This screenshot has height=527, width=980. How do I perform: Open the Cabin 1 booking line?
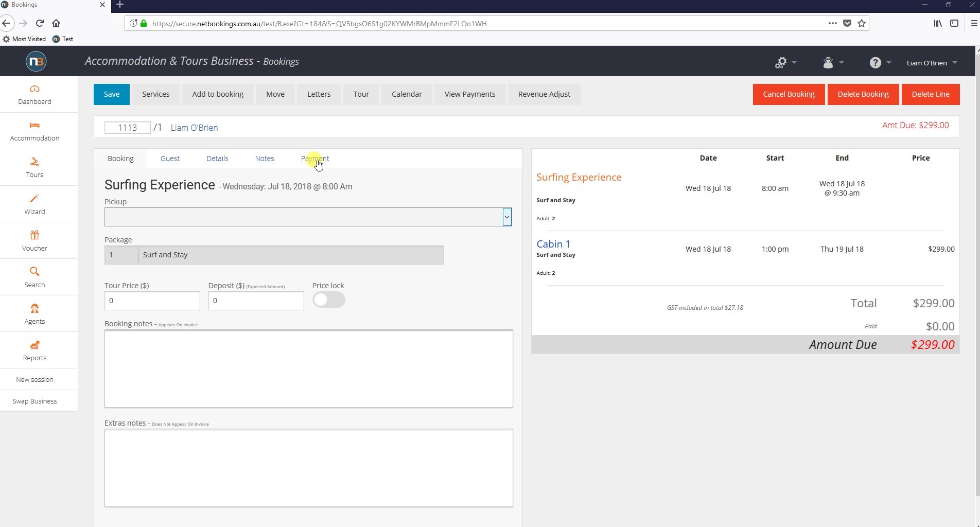click(x=553, y=244)
